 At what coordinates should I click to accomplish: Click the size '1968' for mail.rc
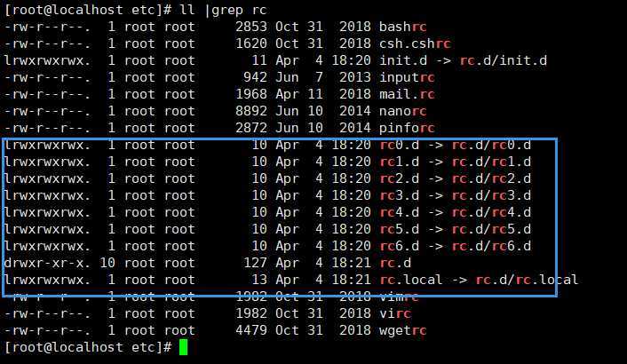click(251, 94)
